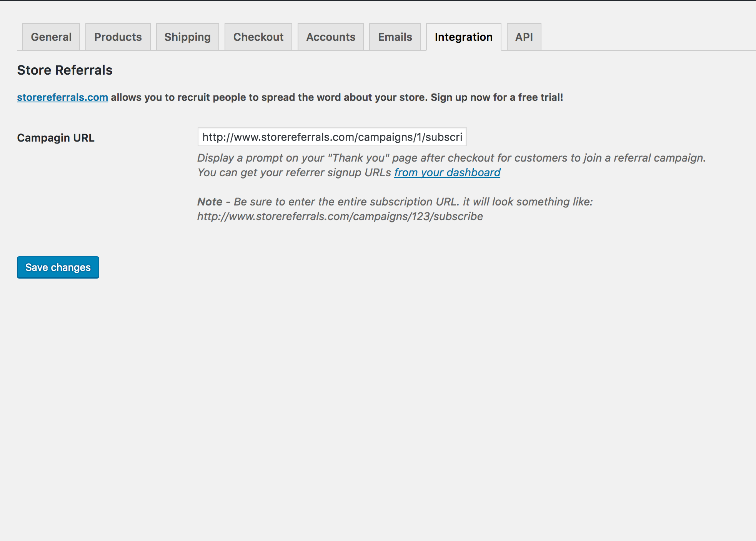Open the General settings tab
Image resolution: width=756 pixels, height=541 pixels.
point(51,37)
